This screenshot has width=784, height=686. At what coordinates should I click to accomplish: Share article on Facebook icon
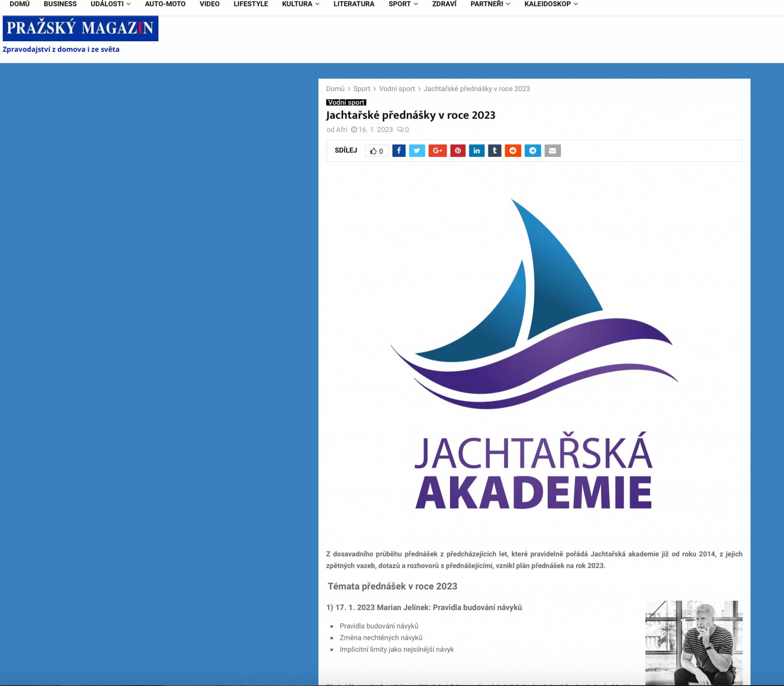click(399, 151)
